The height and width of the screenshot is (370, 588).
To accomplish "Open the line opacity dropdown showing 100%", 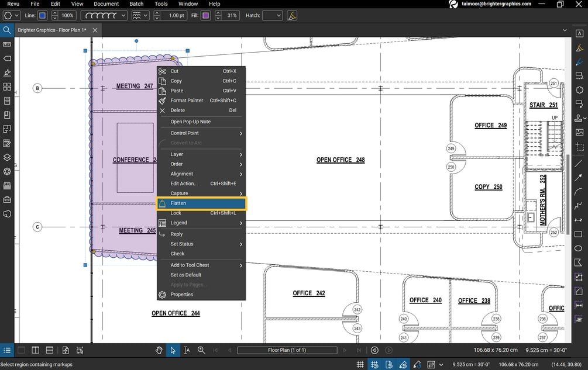I will (66, 15).
